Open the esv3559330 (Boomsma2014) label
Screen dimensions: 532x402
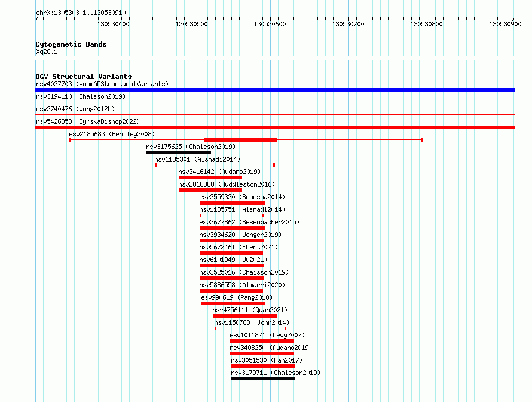point(242,197)
